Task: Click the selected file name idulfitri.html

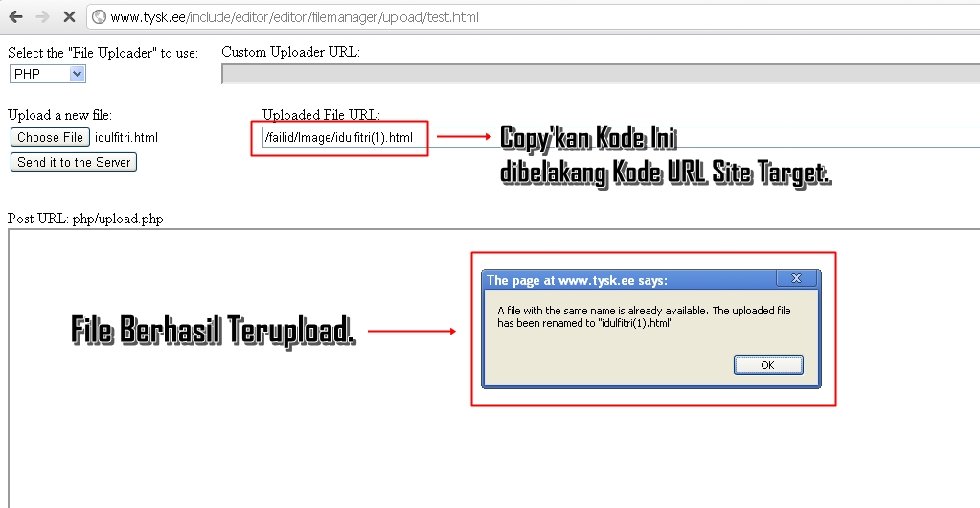Action: click(126, 138)
